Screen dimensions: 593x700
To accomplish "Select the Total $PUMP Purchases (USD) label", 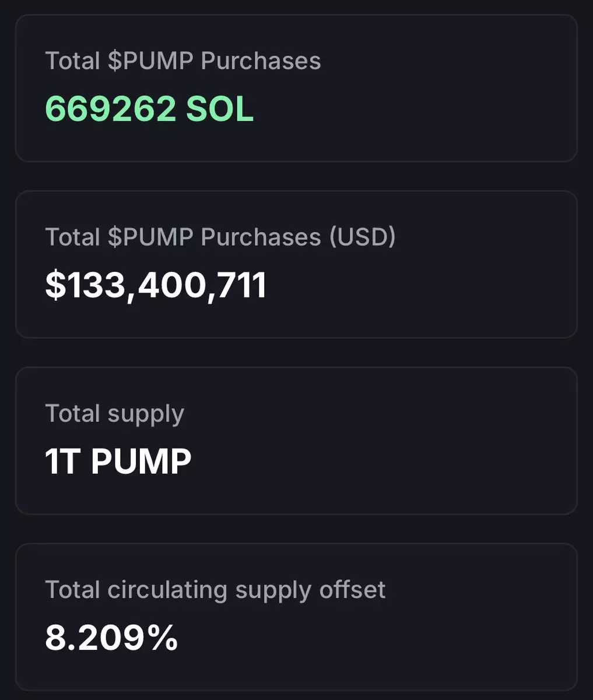I will pos(220,237).
